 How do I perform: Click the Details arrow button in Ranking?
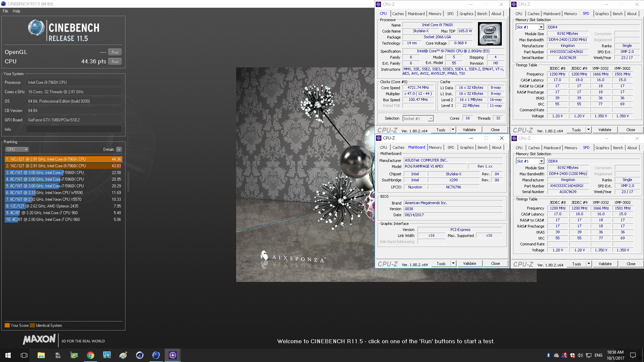point(119,149)
